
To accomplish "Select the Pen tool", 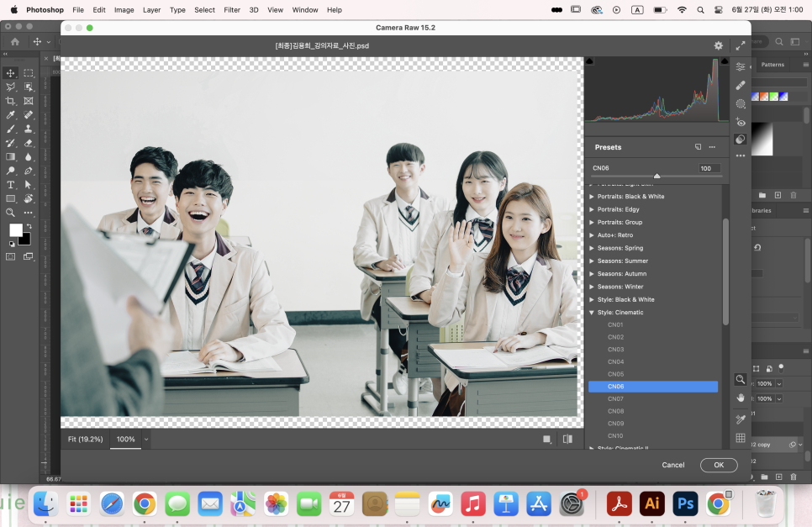I will (x=29, y=171).
